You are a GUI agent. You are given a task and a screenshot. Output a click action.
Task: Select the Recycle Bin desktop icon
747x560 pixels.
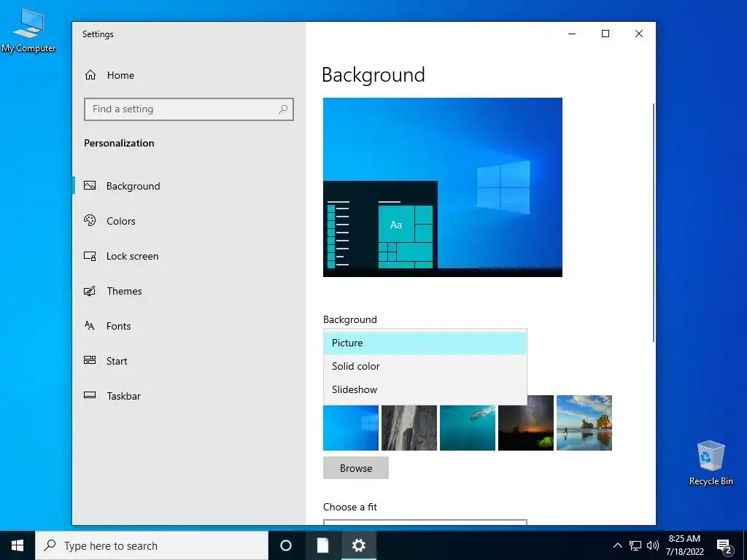tap(711, 463)
